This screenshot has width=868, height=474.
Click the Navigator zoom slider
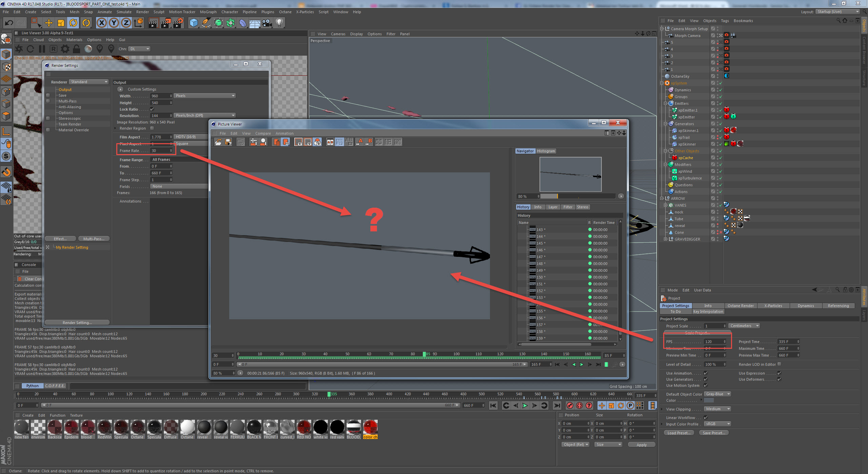[577, 196]
